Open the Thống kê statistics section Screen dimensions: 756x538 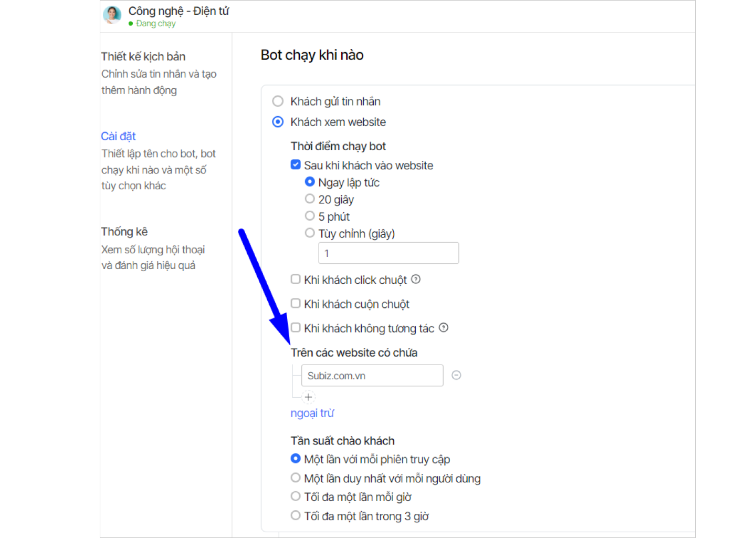(x=124, y=232)
